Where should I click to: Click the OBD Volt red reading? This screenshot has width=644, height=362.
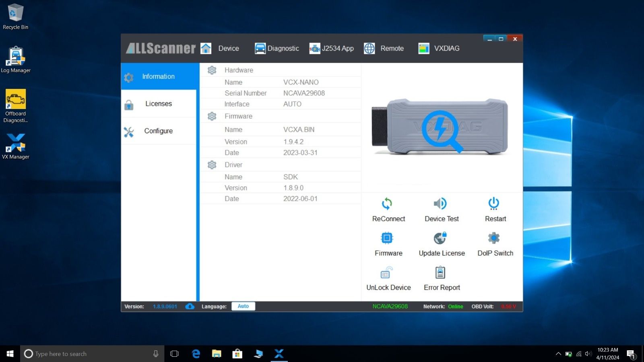tap(509, 306)
